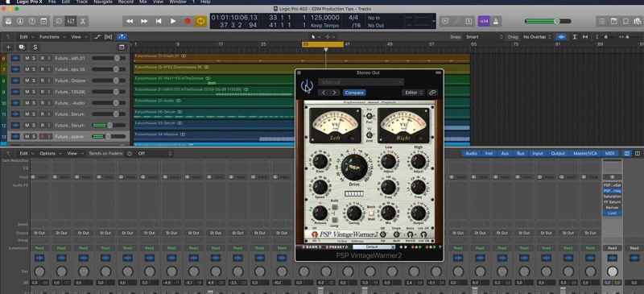
Task: Open the List Editors icon
Action: point(601,21)
